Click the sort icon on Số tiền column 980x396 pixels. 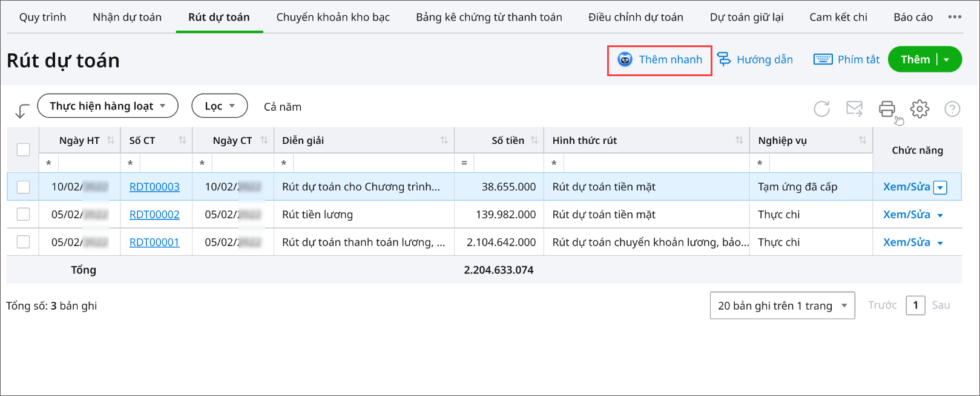[534, 140]
